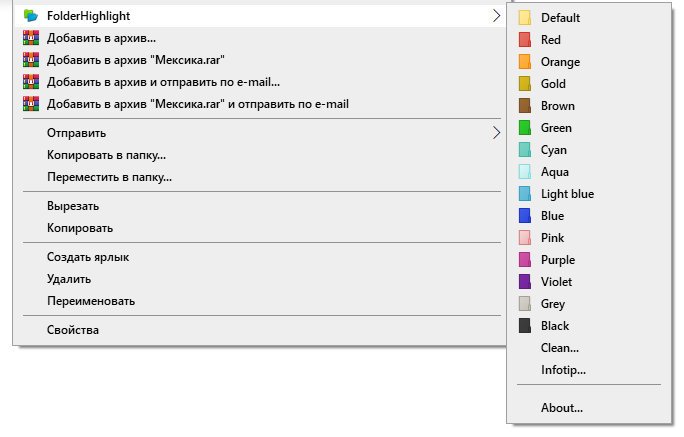This screenshot has height=437, width=684.
Task: Click the Red folder color icon
Action: 525,40
